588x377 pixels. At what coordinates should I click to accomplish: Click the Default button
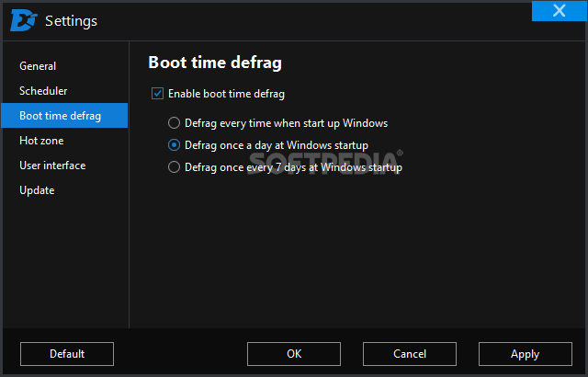click(67, 354)
